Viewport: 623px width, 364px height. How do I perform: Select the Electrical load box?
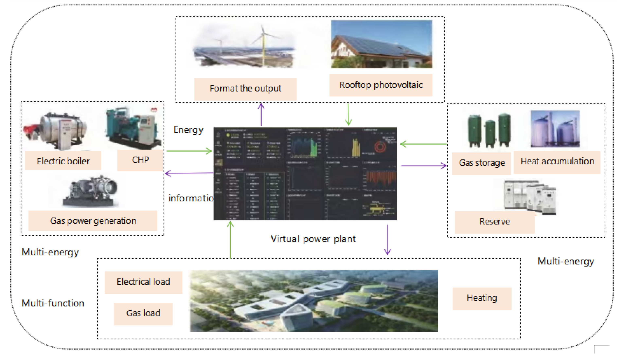(143, 282)
